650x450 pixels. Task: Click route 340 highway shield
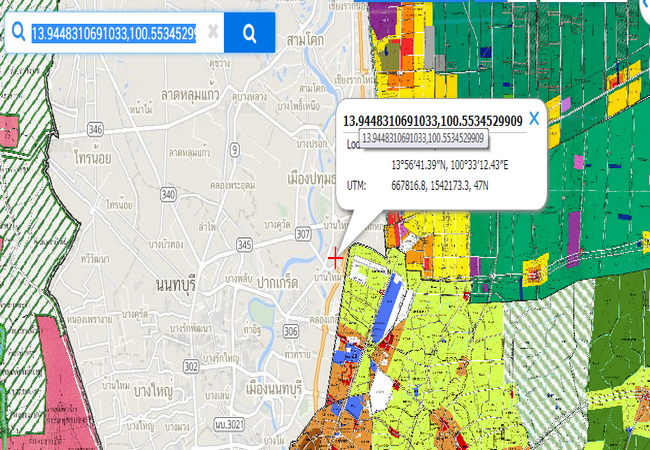click(168, 194)
